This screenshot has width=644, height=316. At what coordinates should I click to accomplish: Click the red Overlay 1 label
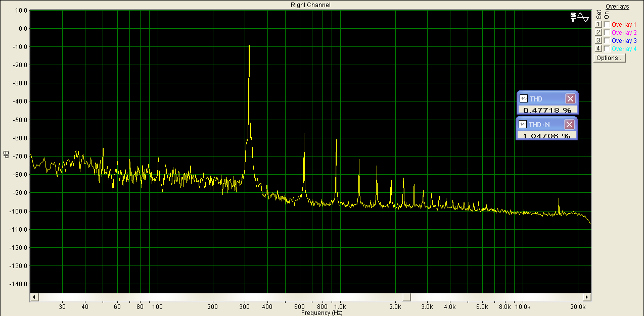tap(624, 24)
